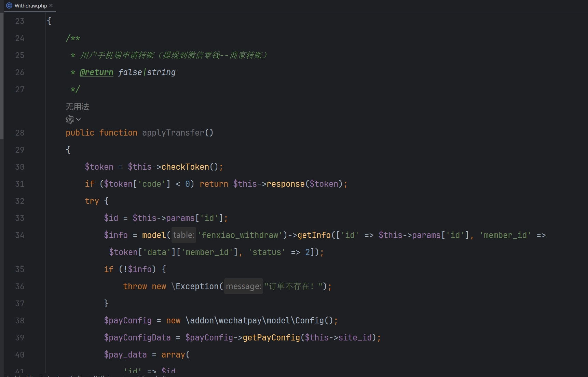The width and height of the screenshot is (588, 377).
Task: Click the getPayConfig method call
Action: (x=271, y=338)
